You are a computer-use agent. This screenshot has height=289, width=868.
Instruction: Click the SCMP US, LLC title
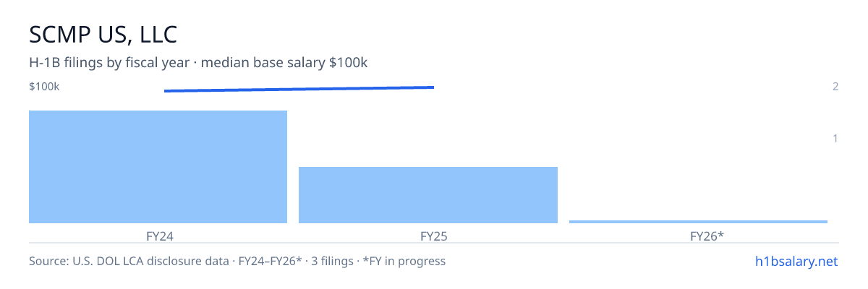[x=103, y=35]
